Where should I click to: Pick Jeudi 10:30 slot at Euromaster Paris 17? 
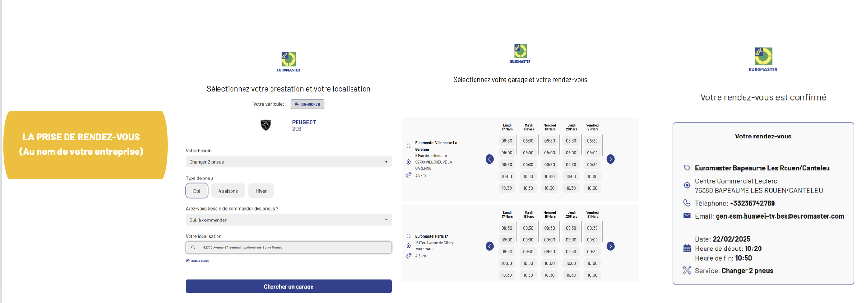click(571, 275)
